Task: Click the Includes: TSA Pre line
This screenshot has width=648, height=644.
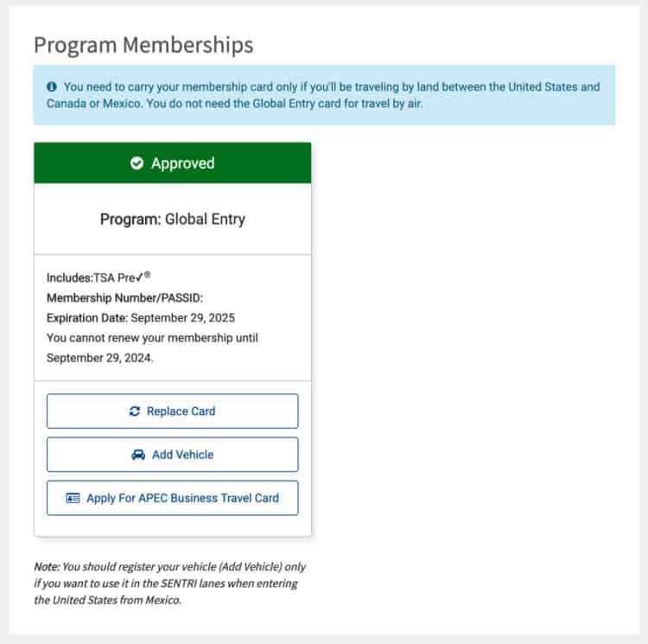Action: coord(98,277)
